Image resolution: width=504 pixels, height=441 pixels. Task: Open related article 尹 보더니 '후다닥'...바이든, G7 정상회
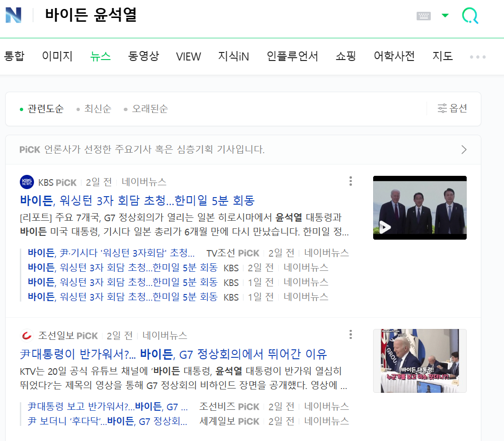[107, 421]
